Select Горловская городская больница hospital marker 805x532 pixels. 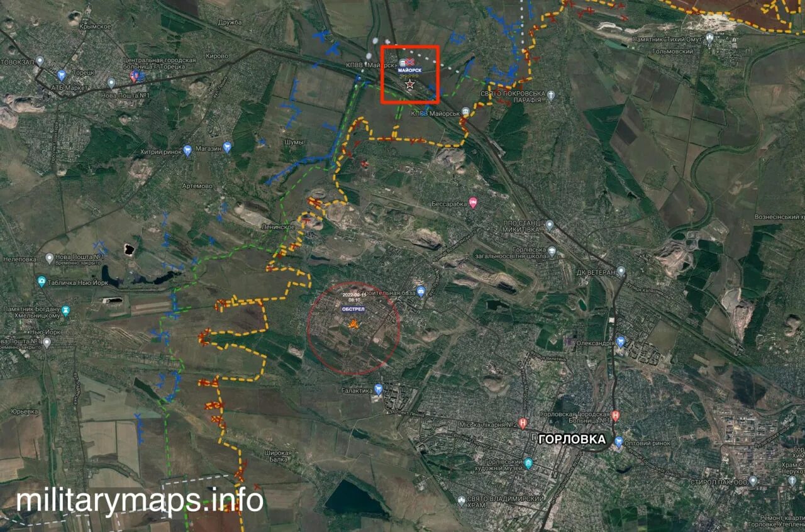[x=615, y=416]
